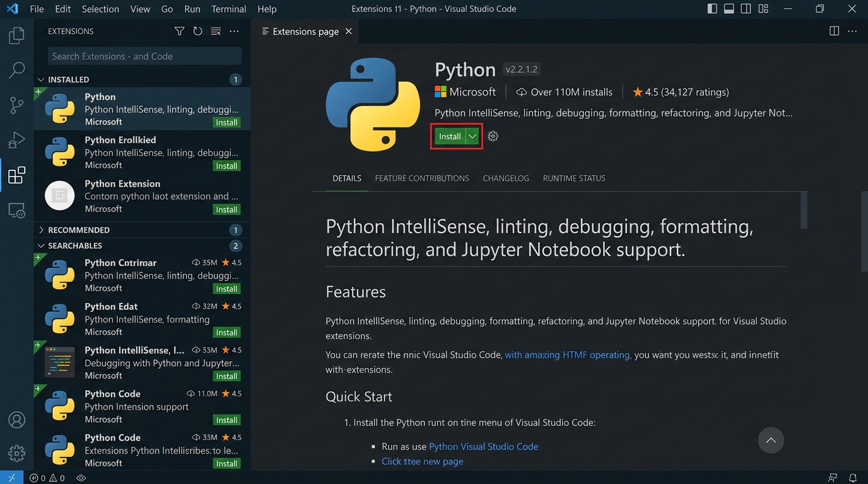
Task: Open the Run menu
Action: coord(192,9)
